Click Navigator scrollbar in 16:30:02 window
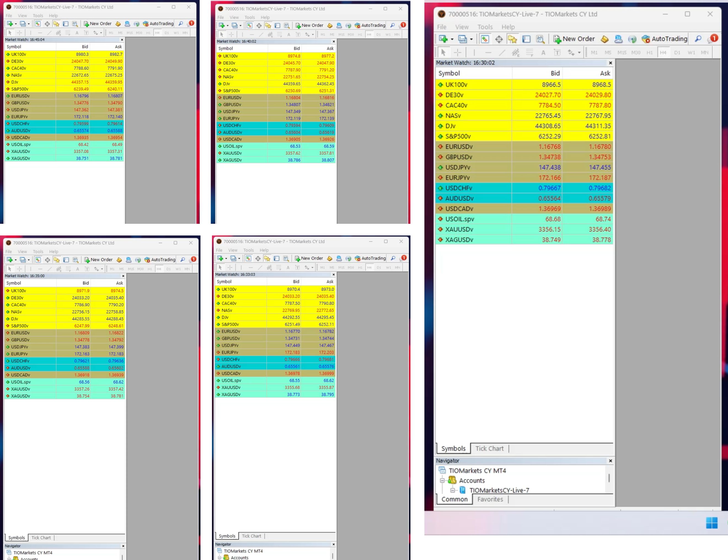The height and width of the screenshot is (560, 728). pos(609,478)
